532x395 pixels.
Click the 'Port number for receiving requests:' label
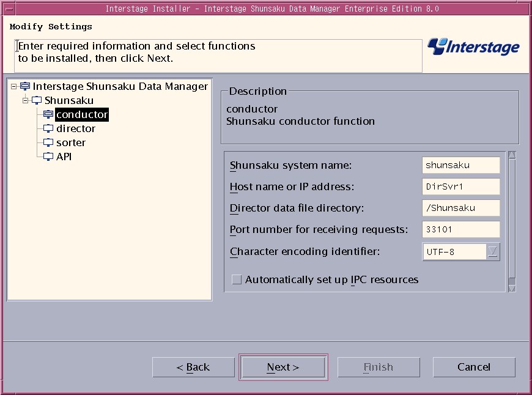[x=319, y=229]
